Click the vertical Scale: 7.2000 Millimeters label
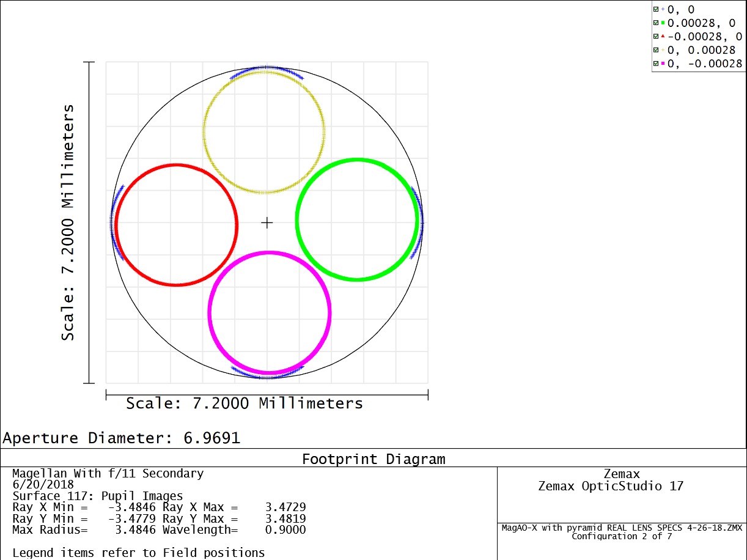This screenshot has height=560, width=747. pos(68,223)
